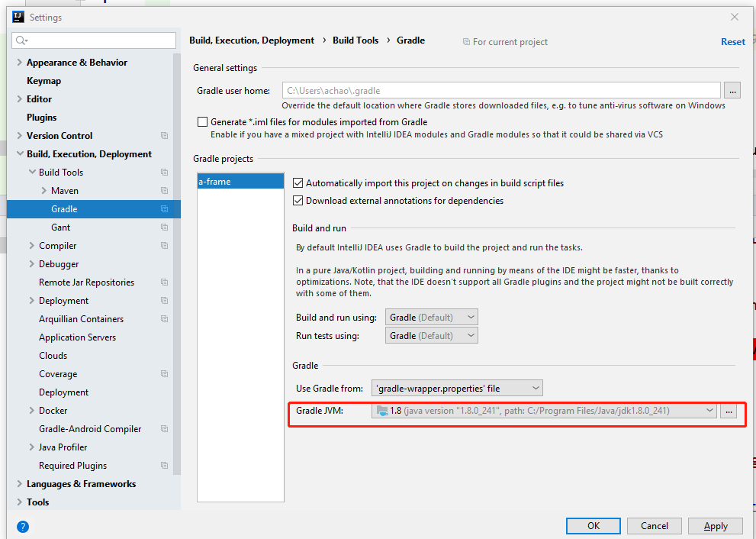Image resolution: width=756 pixels, height=539 pixels.
Task: Open Clouds settings page
Action: point(53,356)
